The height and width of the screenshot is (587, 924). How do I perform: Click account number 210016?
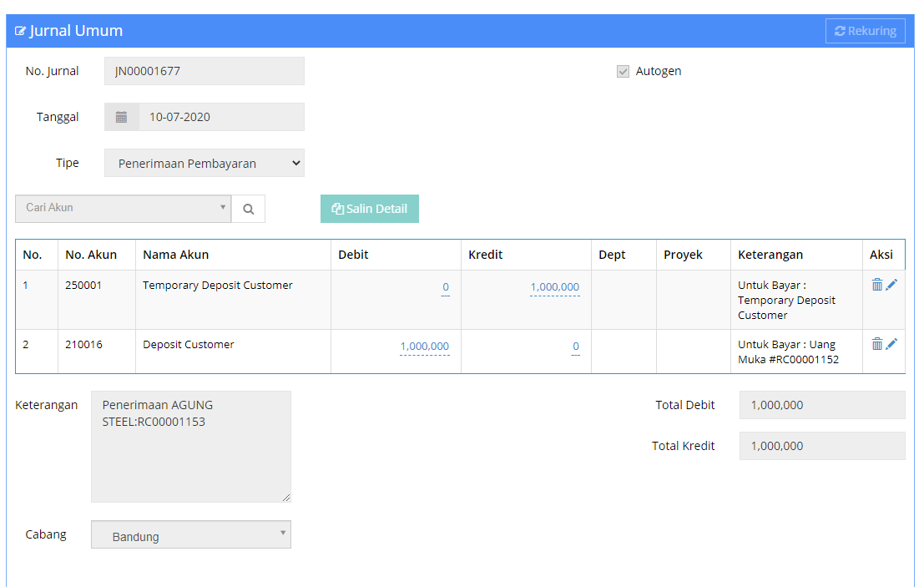(83, 344)
